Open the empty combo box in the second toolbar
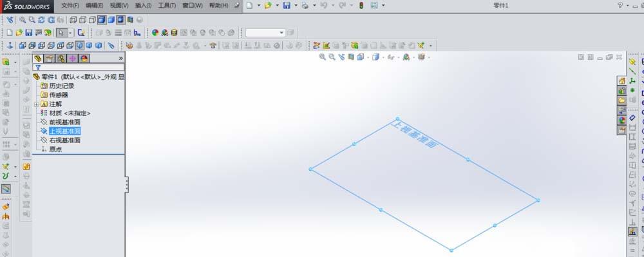Screen dimensions: 644x257 265,32
